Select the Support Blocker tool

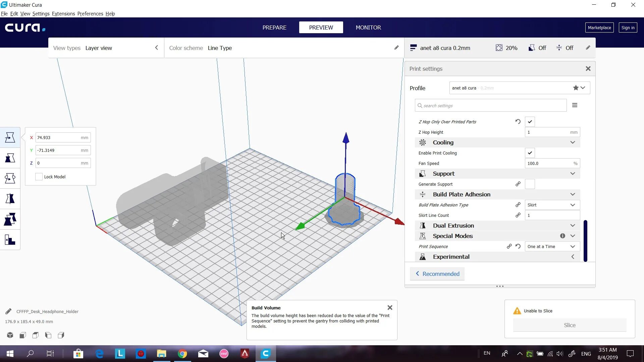(x=10, y=240)
